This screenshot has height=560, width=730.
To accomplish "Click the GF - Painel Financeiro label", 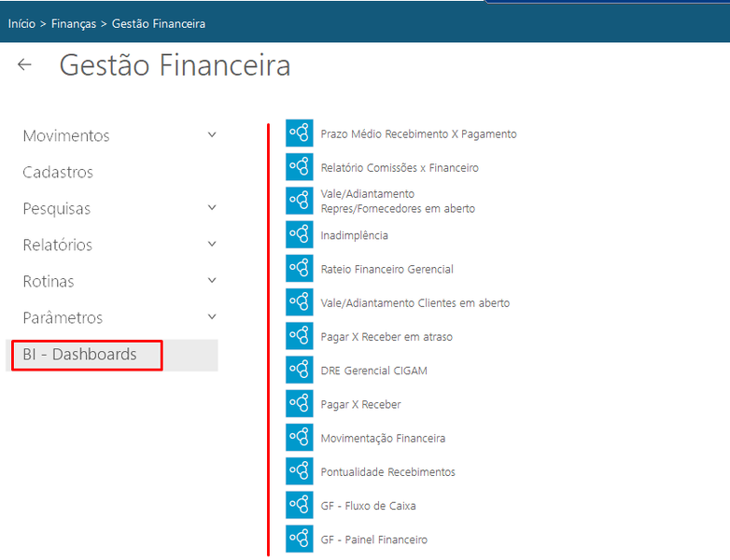I will click(373, 539).
